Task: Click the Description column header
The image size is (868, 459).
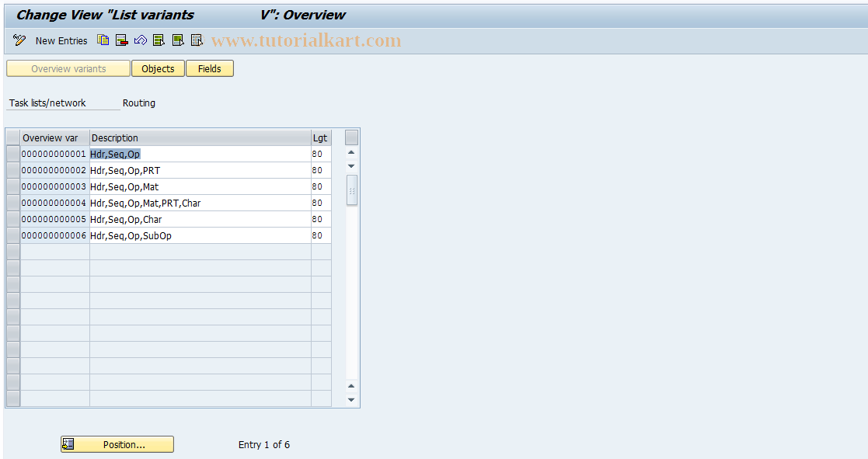Action: pos(200,137)
